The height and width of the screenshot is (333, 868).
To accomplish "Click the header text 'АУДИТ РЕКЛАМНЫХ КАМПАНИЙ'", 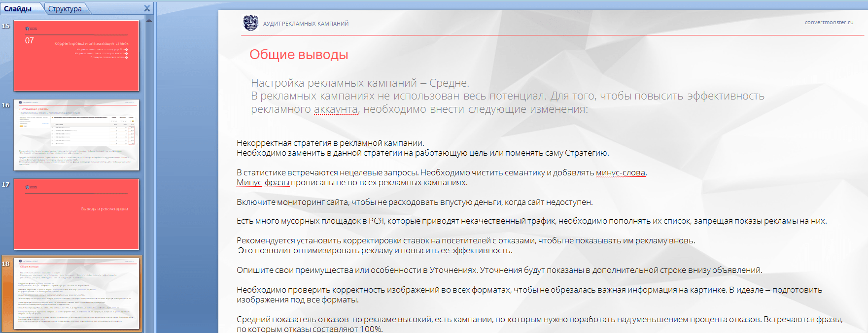I will 306,24.
